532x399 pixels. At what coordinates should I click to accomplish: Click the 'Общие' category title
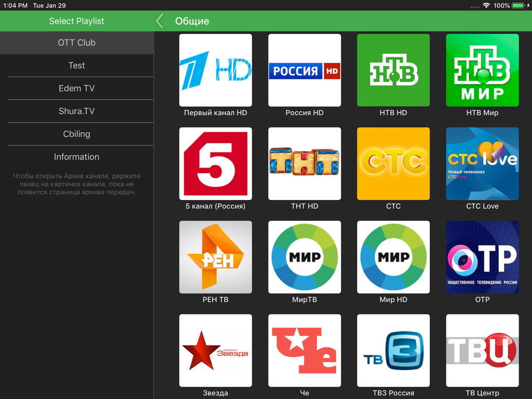192,21
